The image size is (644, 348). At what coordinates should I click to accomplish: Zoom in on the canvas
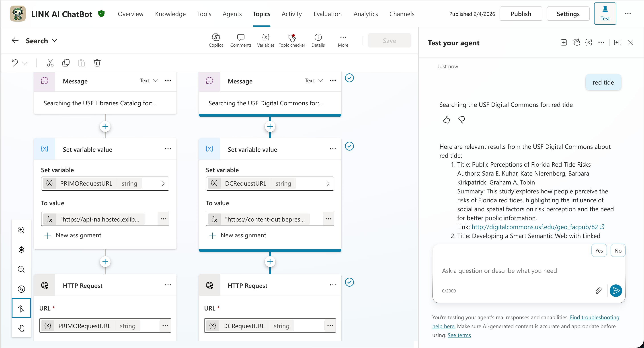[21, 230]
